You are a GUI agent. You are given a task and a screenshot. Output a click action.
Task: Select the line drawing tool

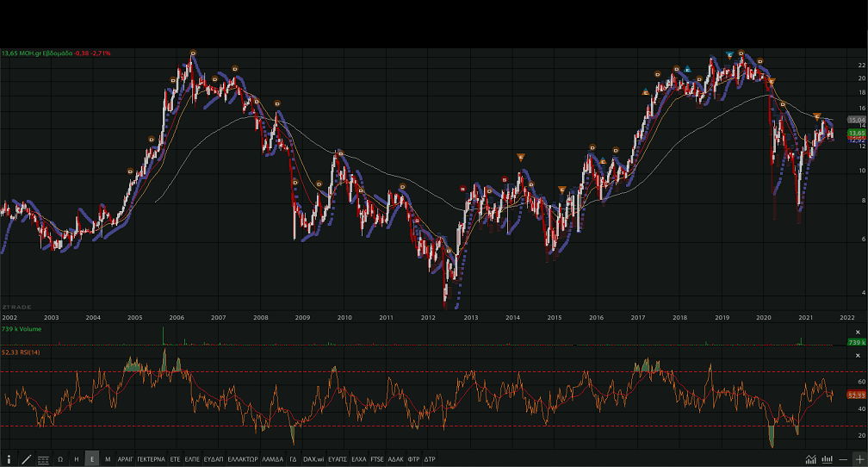point(26,459)
